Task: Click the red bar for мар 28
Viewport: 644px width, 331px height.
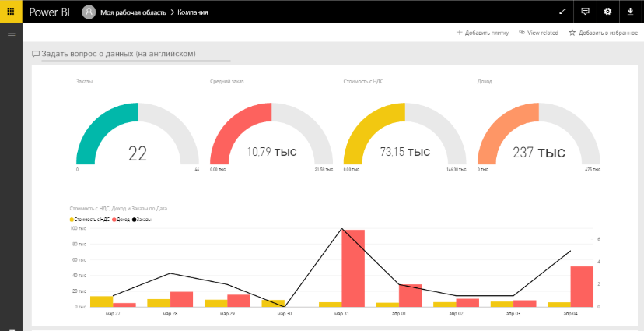Action: point(181,299)
